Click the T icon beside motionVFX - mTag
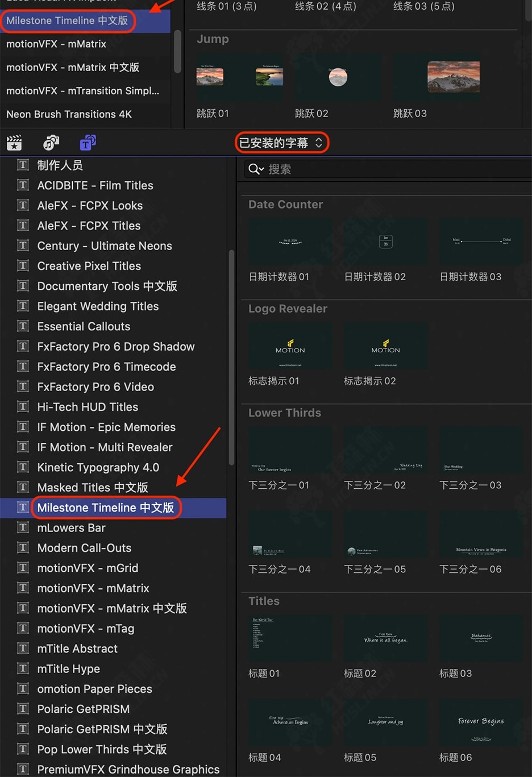The width and height of the screenshot is (532, 777). 23,628
